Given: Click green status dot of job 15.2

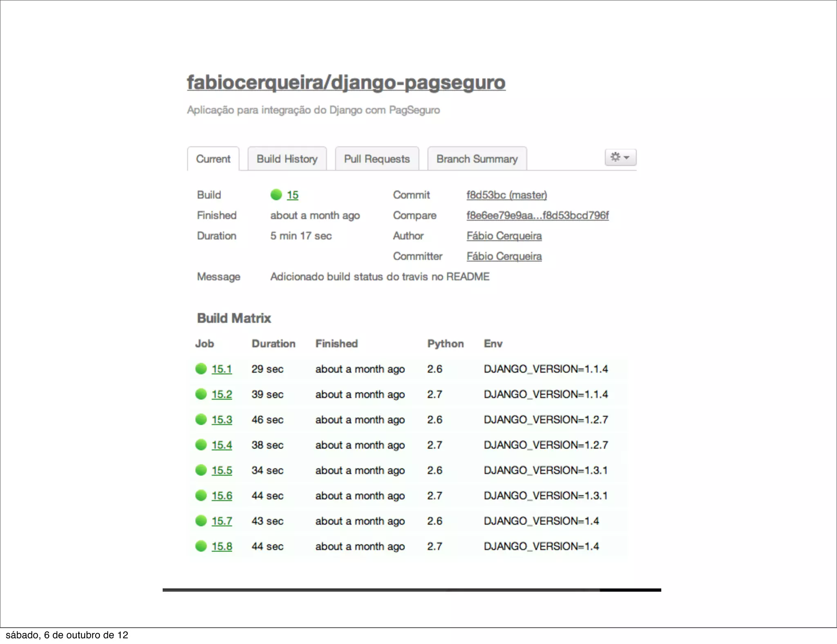Looking at the screenshot, I should pyautogui.click(x=201, y=394).
